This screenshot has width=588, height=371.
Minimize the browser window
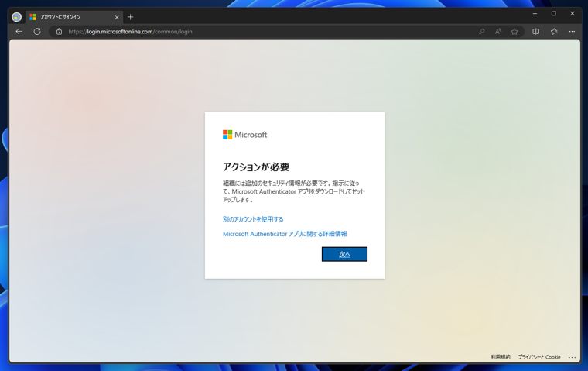pos(535,13)
